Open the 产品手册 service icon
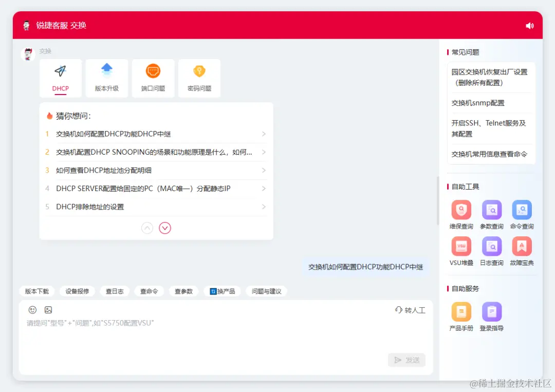Image resolution: width=555 pixels, height=392 pixels. pyautogui.click(x=461, y=312)
